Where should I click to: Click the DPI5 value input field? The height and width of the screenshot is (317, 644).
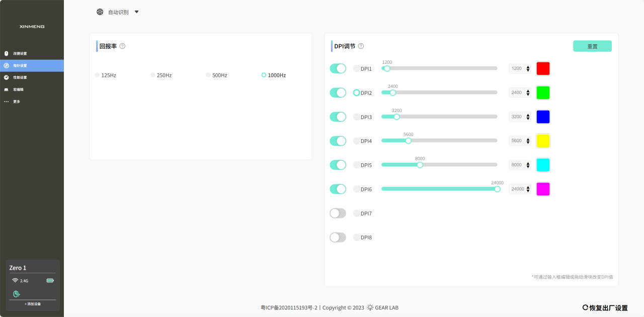(x=516, y=165)
